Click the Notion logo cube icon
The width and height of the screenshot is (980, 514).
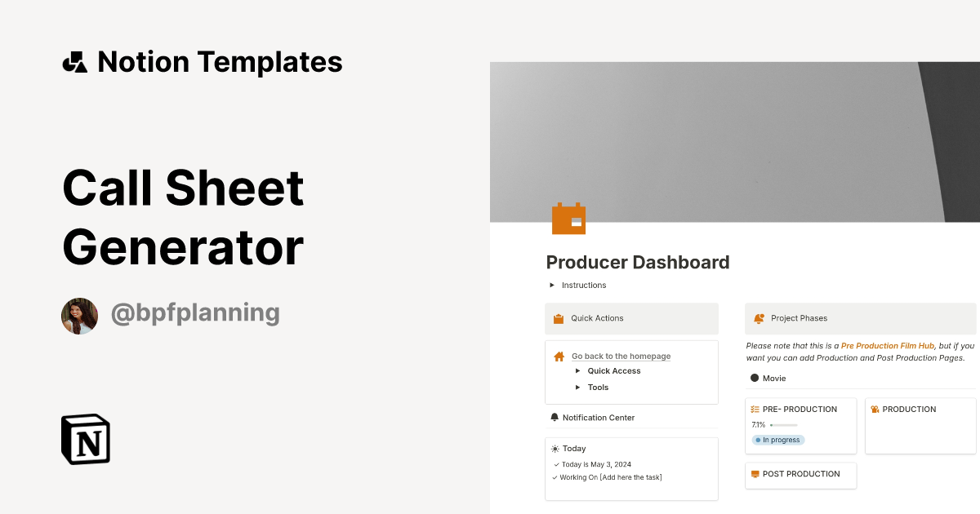click(86, 439)
